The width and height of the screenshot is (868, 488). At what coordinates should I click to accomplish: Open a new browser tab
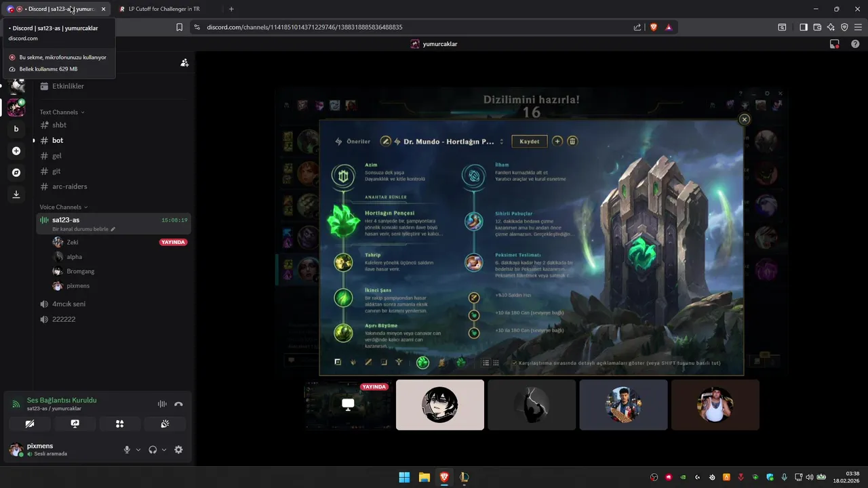pos(231,9)
